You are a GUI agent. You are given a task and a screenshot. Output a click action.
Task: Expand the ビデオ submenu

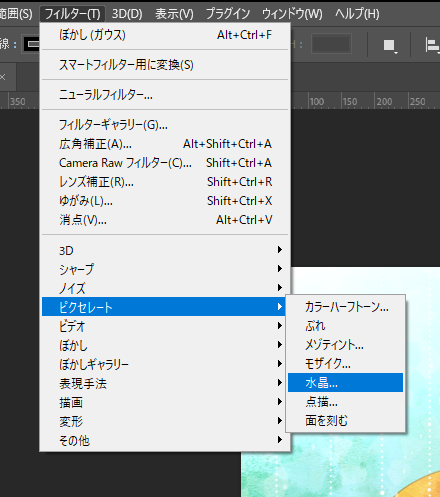(x=165, y=326)
